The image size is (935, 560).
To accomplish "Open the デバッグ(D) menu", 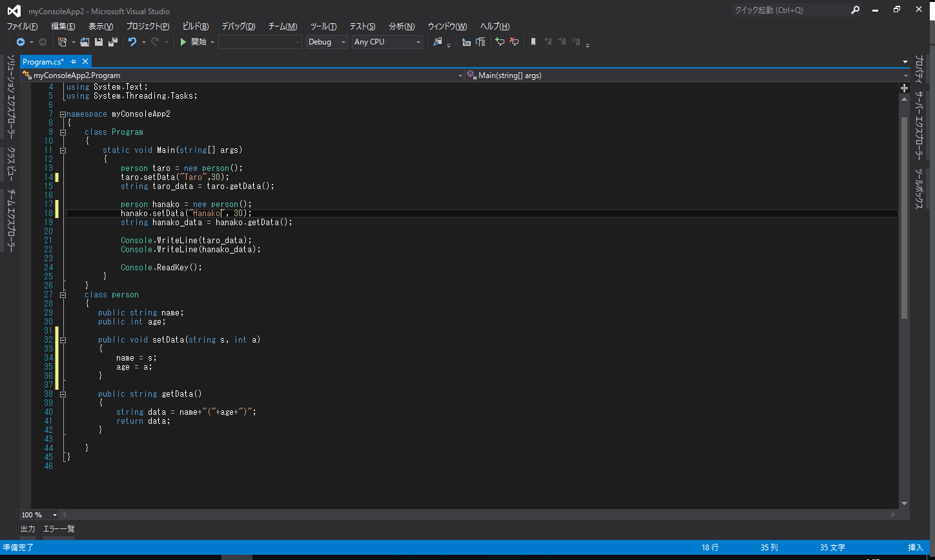I will pyautogui.click(x=238, y=26).
